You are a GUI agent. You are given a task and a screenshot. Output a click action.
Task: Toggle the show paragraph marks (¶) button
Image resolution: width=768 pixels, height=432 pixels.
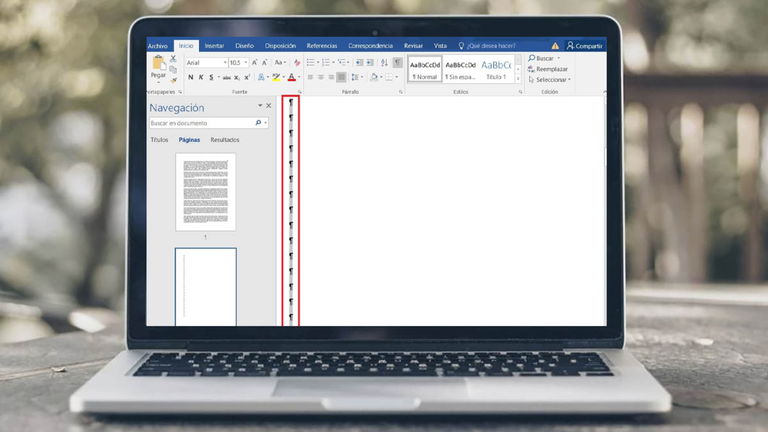click(x=397, y=62)
